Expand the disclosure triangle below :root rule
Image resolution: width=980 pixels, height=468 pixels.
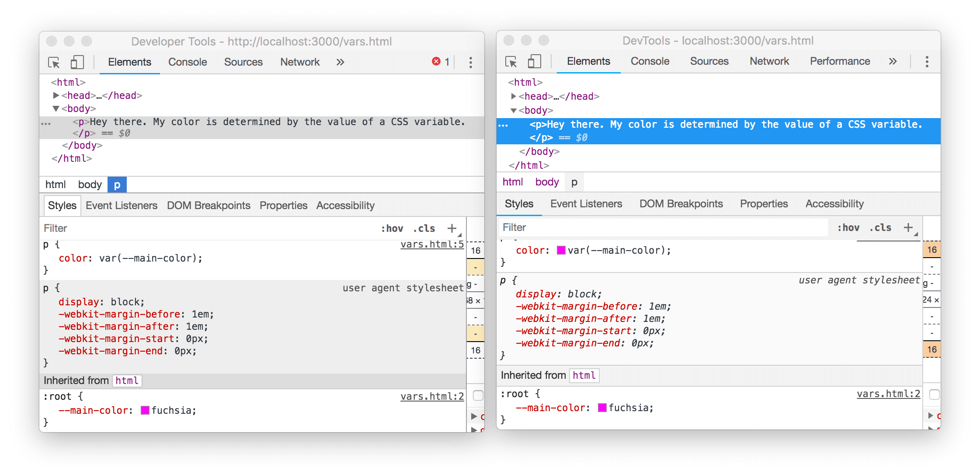pyautogui.click(x=473, y=416)
